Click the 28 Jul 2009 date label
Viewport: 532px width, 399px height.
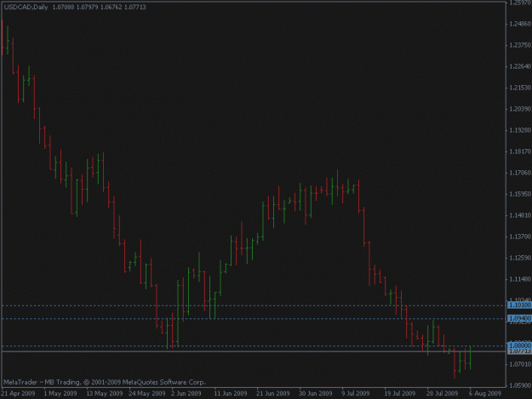(443, 394)
